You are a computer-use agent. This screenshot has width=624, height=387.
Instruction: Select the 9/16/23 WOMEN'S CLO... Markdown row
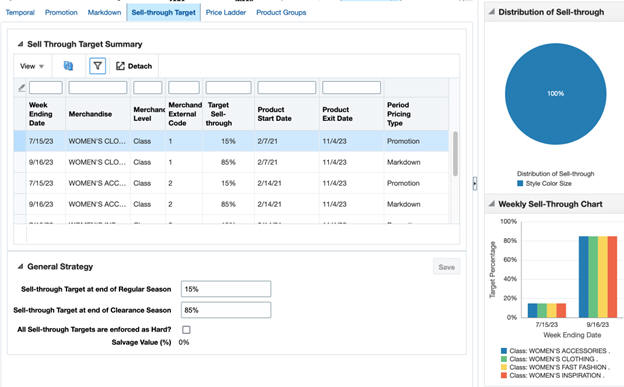(231, 162)
